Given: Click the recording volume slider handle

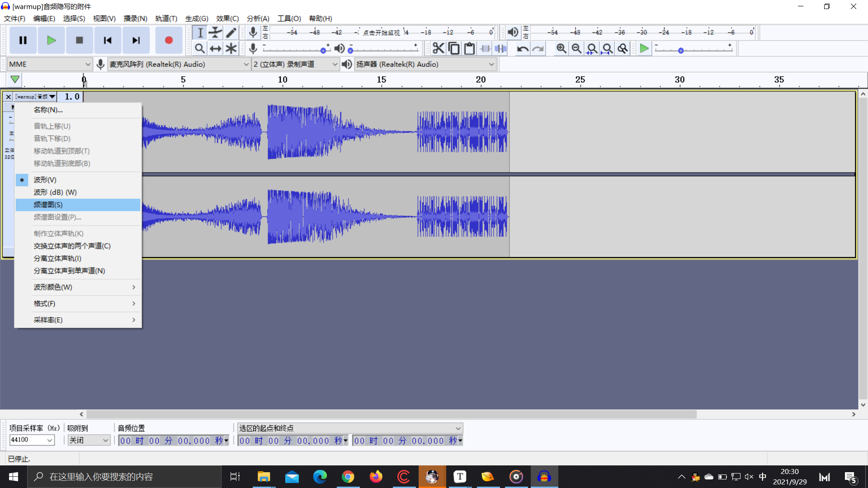Looking at the screenshot, I should [x=323, y=51].
